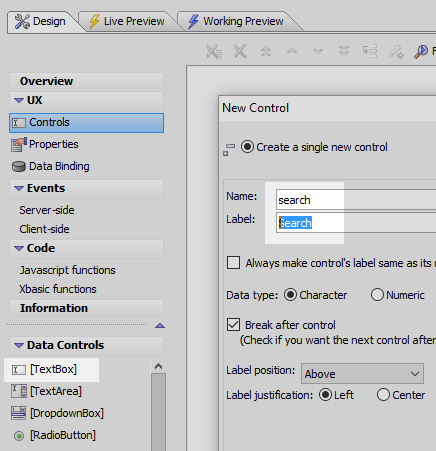Select the [TextArea] control icon

coord(19,391)
